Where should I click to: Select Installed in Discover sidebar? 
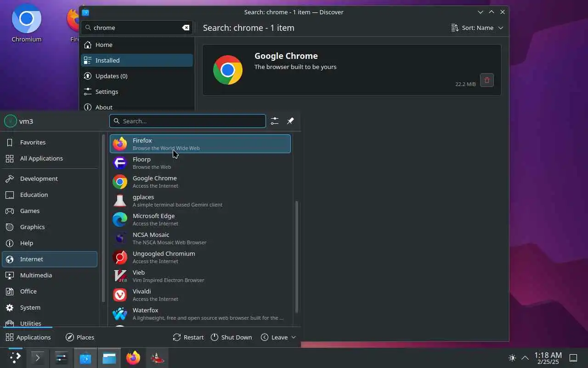(x=137, y=60)
